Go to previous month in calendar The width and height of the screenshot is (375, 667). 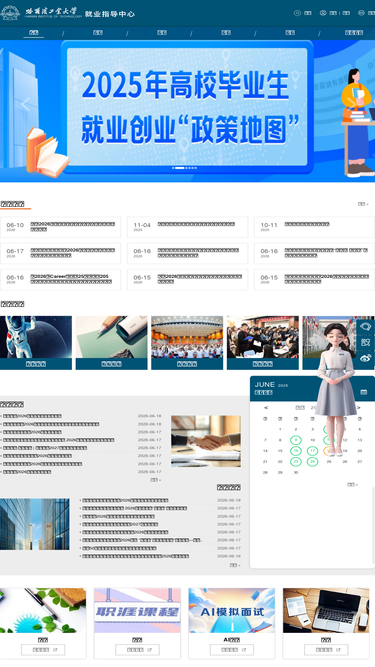266,408
